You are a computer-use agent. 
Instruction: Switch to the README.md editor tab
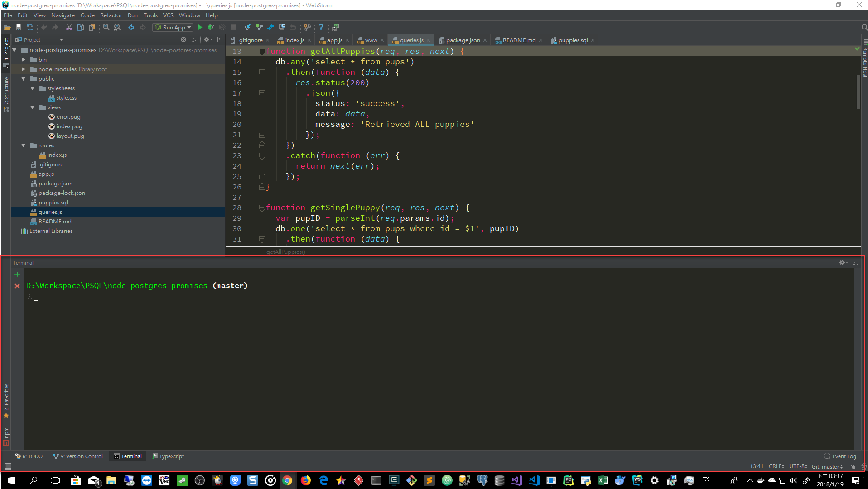(517, 40)
